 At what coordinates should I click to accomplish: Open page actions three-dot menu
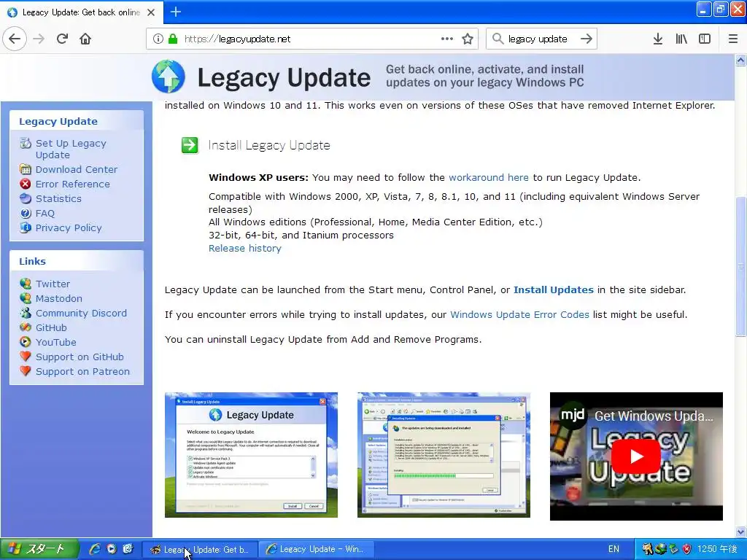click(x=447, y=39)
